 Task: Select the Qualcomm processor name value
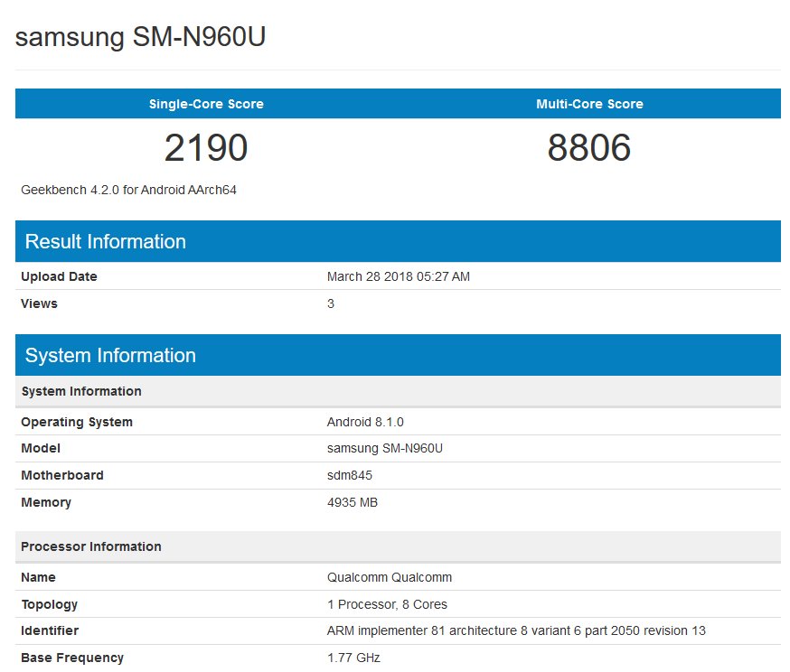point(389,577)
